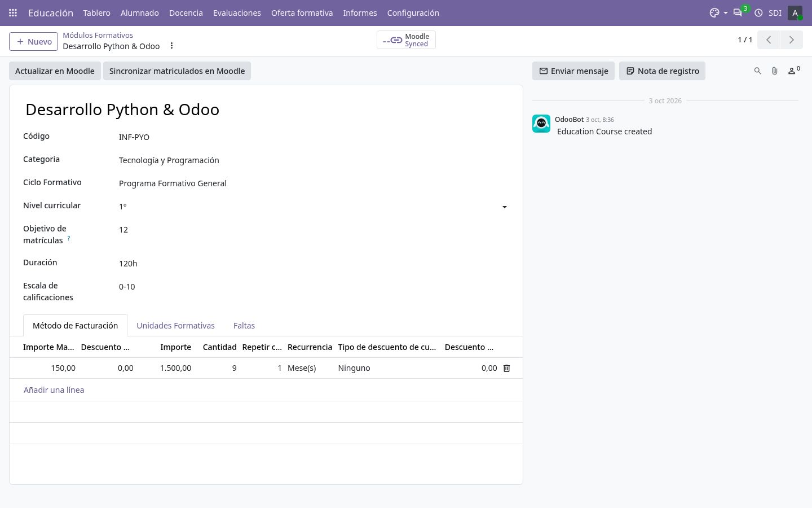Click the OdooBot avatar
This screenshot has width=812, height=508.
point(541,124)
